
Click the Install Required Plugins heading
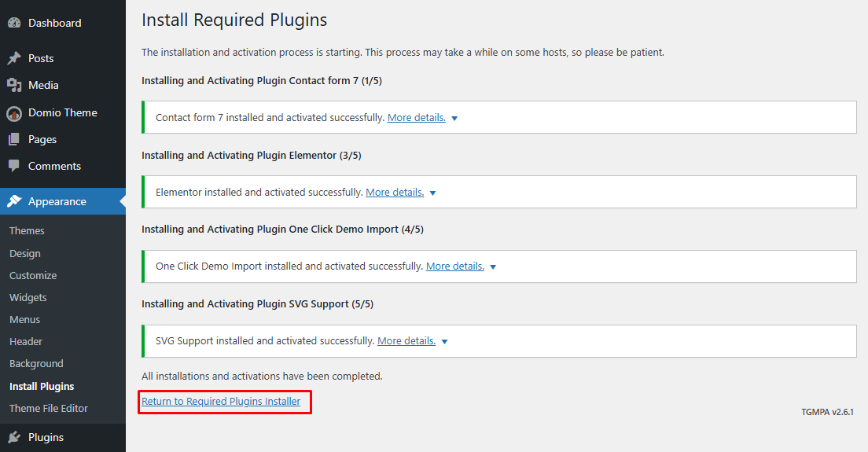234,20
